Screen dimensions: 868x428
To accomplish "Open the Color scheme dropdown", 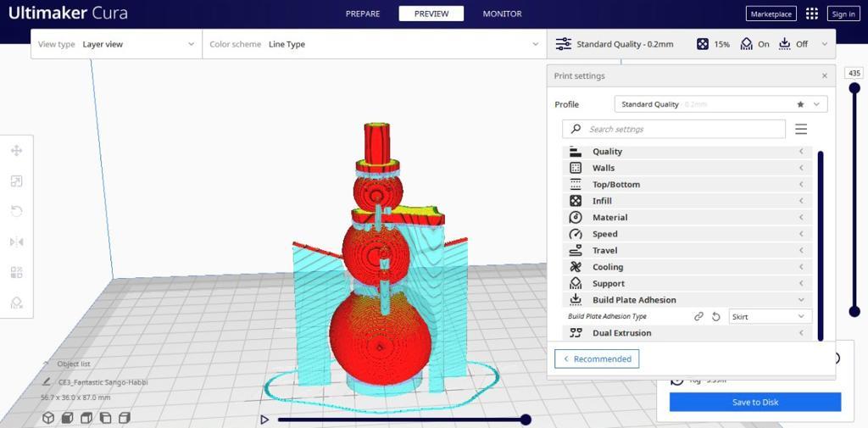I will [x=374, y=44].
